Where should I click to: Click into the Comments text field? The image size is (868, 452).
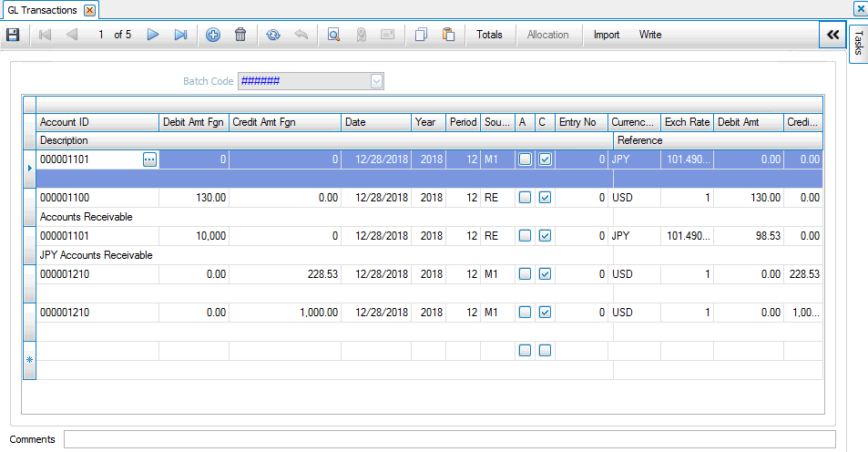click(448, 439)
